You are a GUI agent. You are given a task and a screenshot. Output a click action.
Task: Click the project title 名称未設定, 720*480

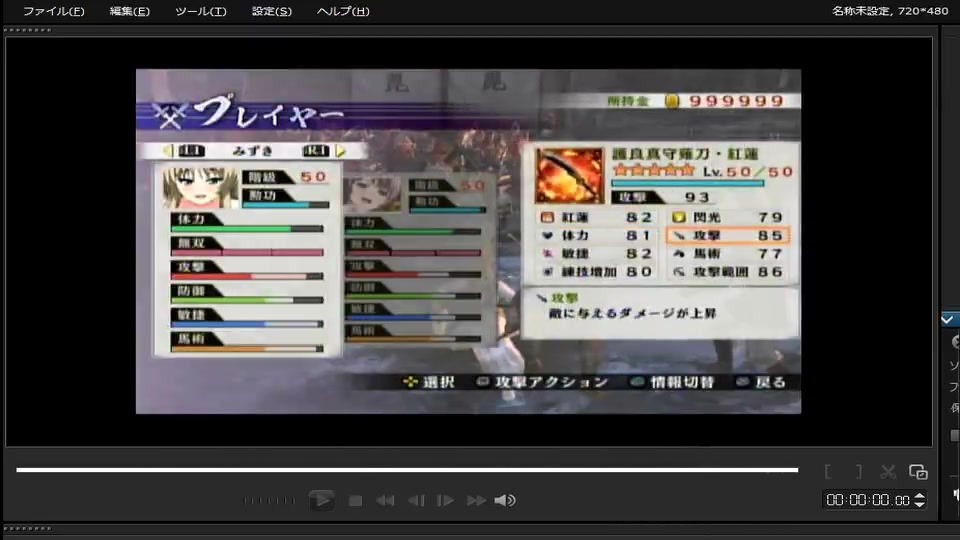(x=890, y=10)
